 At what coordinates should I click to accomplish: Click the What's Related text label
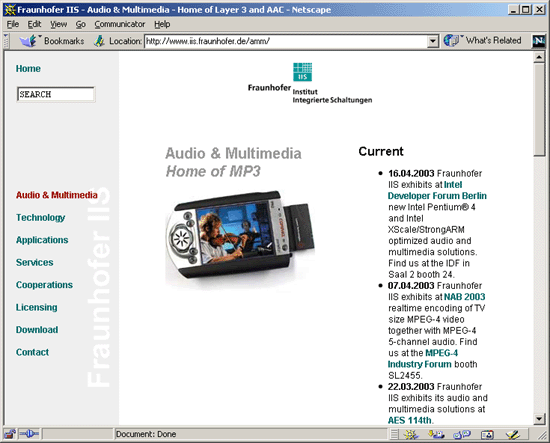coord(493,41)
